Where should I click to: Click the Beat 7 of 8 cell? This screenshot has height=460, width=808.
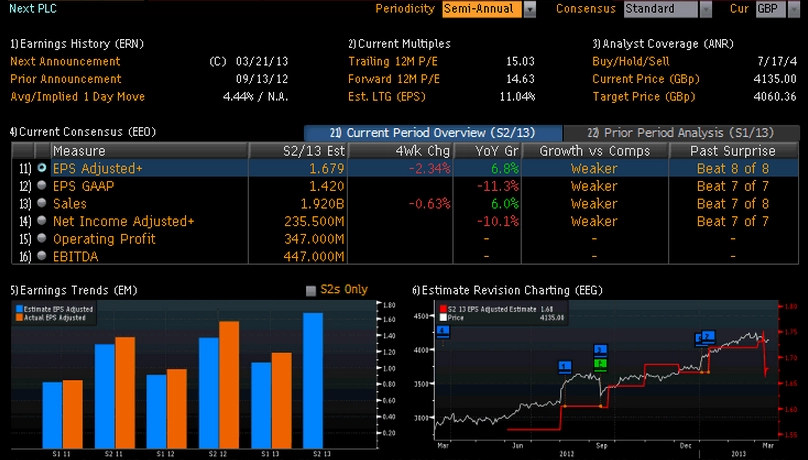[733, 203]
